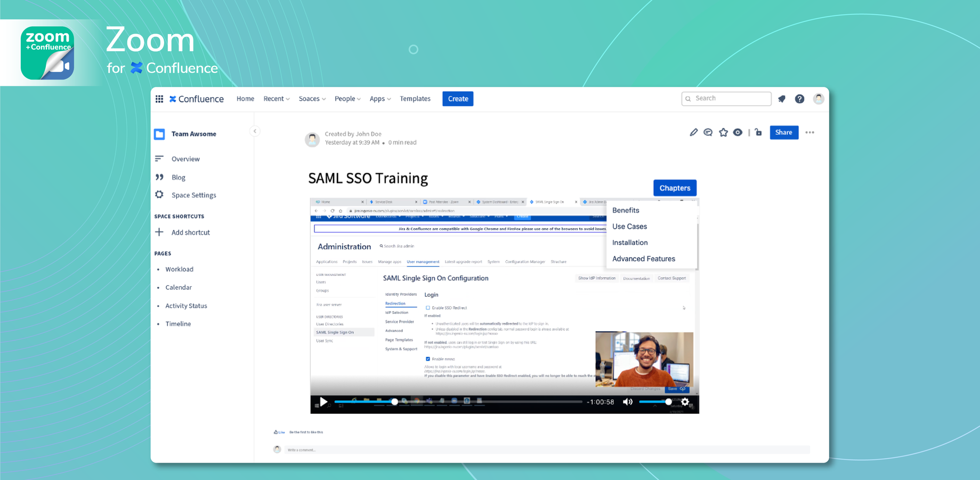Click the SAML SSO Training page title

point(368,178)
